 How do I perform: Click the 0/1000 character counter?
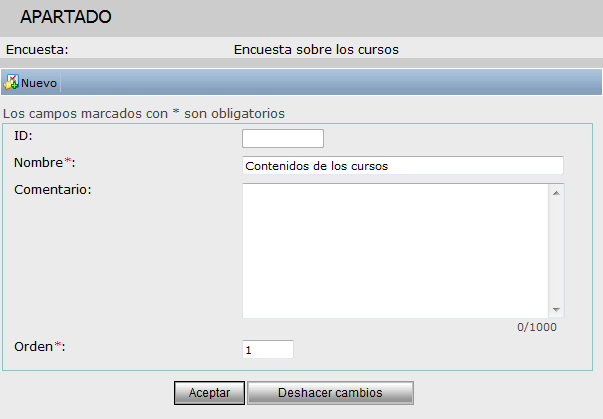pyautogui.click(x=536, y=327)
